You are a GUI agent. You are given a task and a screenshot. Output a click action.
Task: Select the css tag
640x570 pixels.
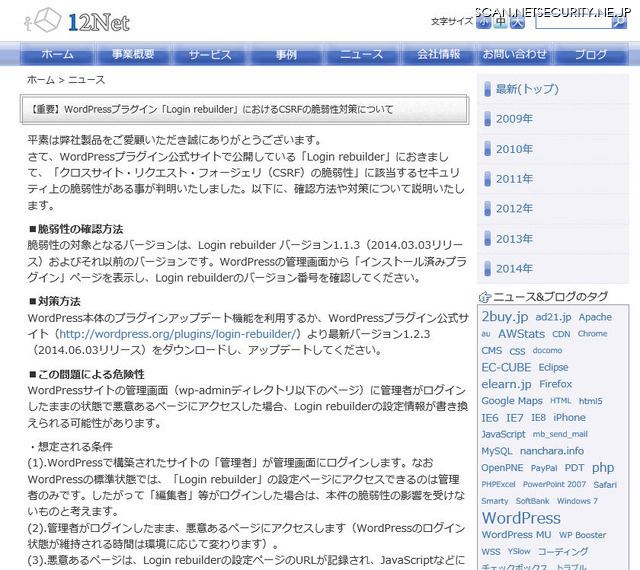point(517,351)
